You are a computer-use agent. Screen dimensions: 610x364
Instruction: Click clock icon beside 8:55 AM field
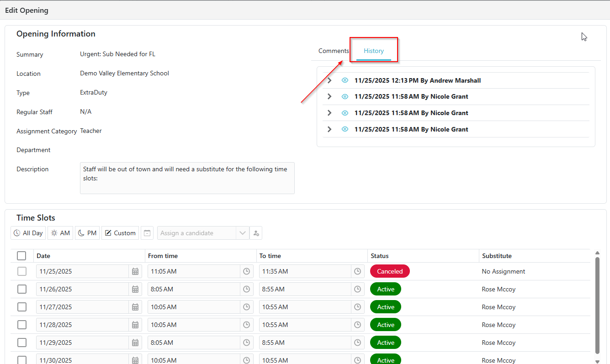[x=358, y=289]
